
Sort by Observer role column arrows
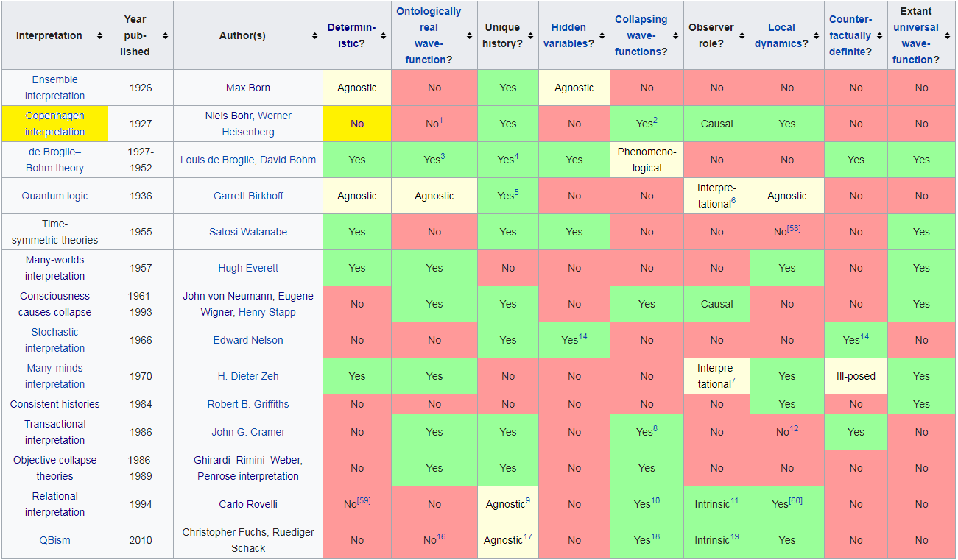pos(742,36)
